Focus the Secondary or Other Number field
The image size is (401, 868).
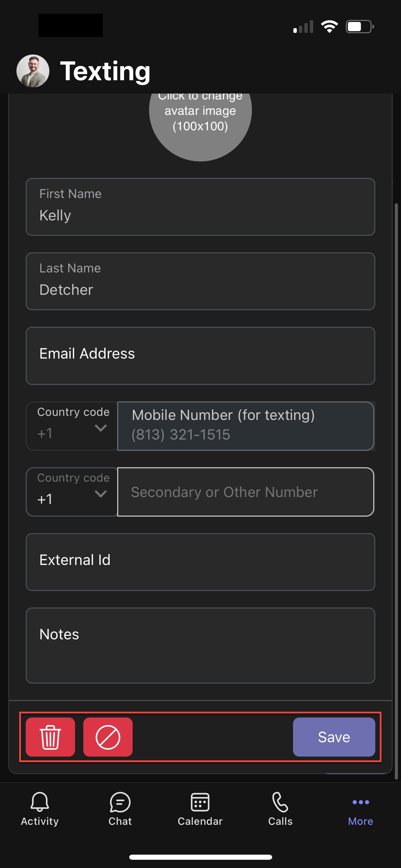click(245, 492)
